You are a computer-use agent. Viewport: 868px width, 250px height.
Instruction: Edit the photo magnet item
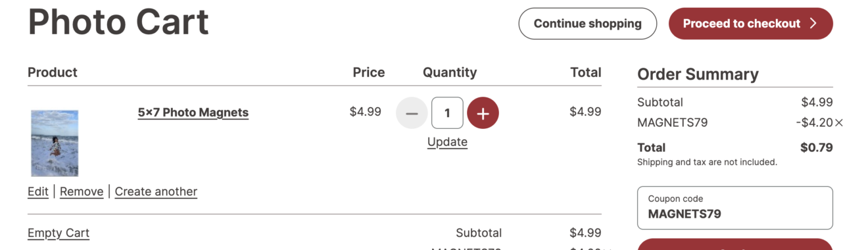(38, 191)
